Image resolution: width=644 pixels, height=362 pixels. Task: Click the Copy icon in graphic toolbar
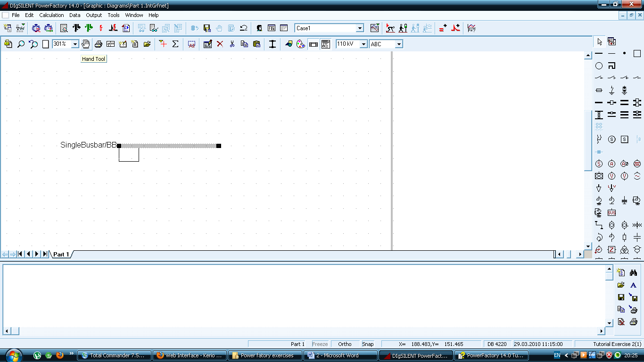click(x=244, y=44)
